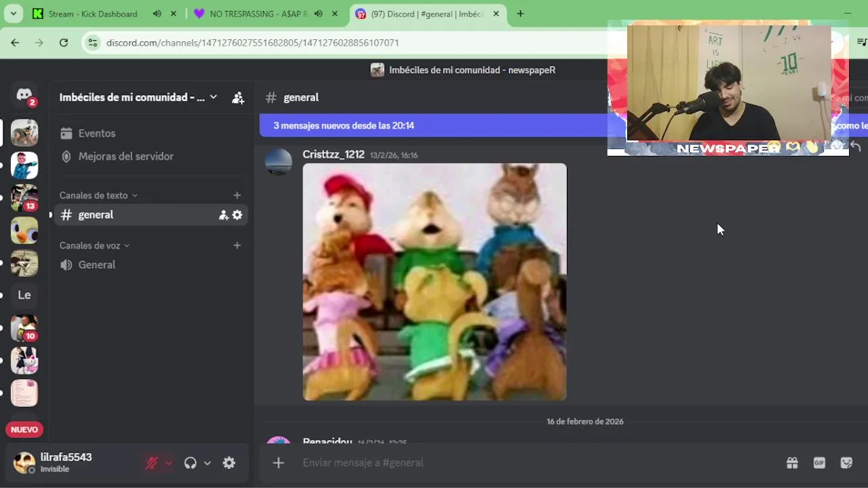This screenshot has width=868, height=488.
Task: Click create invite icon on general channel
Action: click(223, 215)
